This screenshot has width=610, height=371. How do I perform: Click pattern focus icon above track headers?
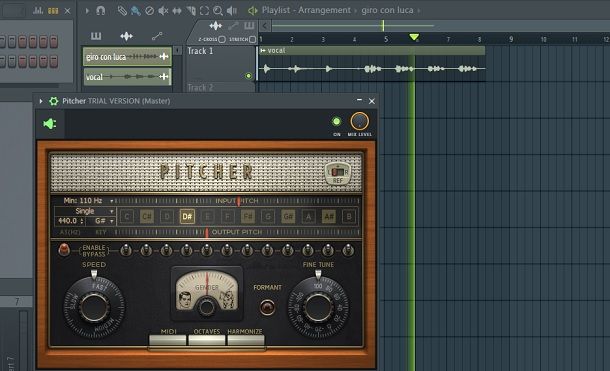pyautogui.click(x=249, y=26)
